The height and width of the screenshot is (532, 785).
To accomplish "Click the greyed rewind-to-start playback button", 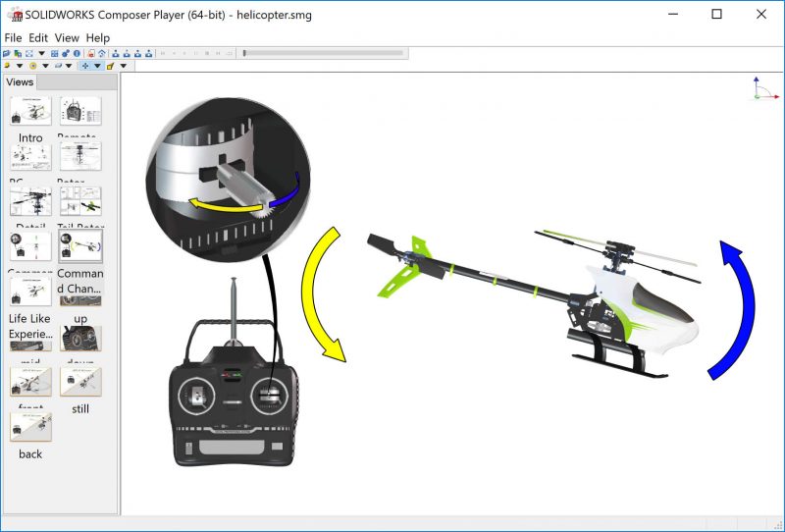I will [163, 54].
